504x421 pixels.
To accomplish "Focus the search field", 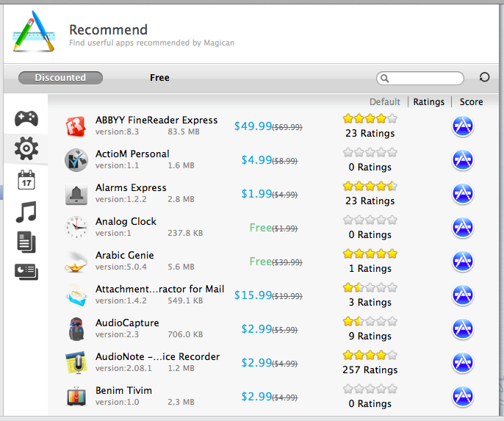I will click(420, 78).
